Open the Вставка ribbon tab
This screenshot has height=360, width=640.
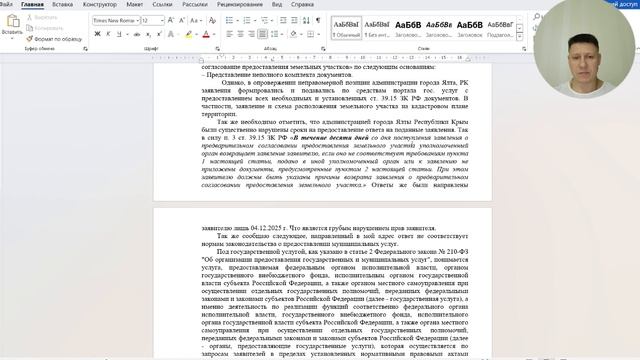62,4
